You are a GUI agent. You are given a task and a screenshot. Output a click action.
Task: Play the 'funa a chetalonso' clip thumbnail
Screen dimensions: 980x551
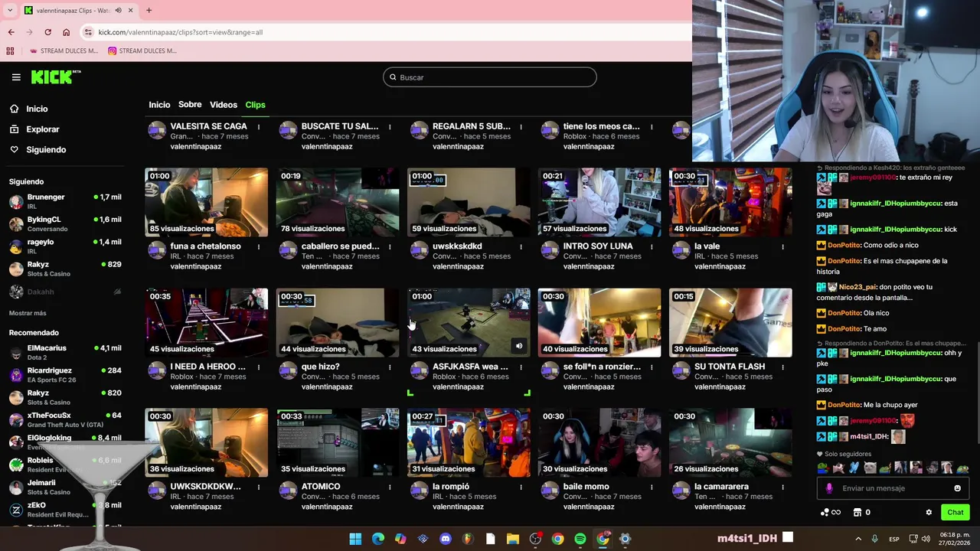pyautogui.click(x=207, y=202)
